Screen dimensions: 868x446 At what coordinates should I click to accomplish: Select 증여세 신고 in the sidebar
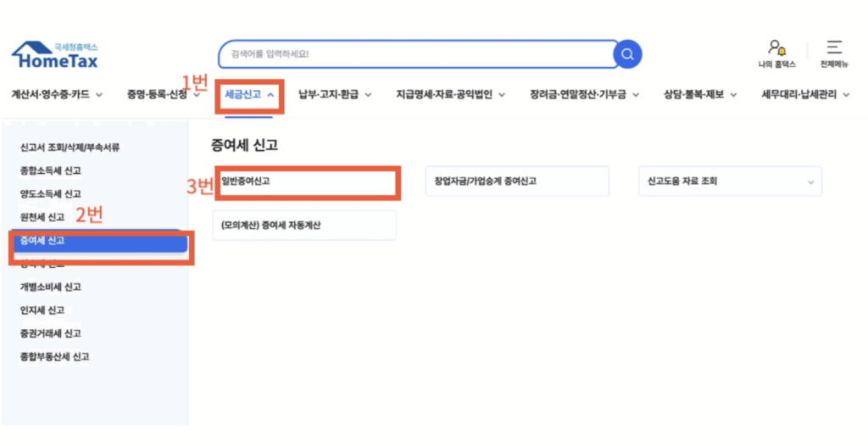point(98,242)
